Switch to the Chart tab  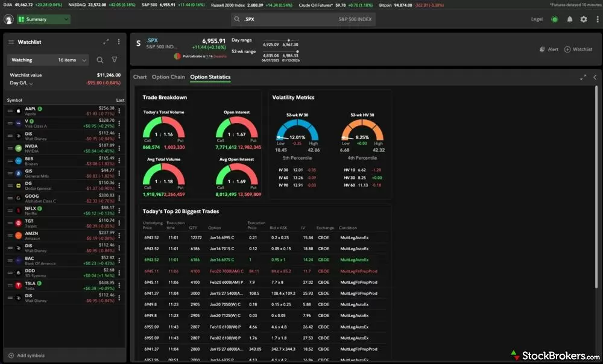pos(139,77)
